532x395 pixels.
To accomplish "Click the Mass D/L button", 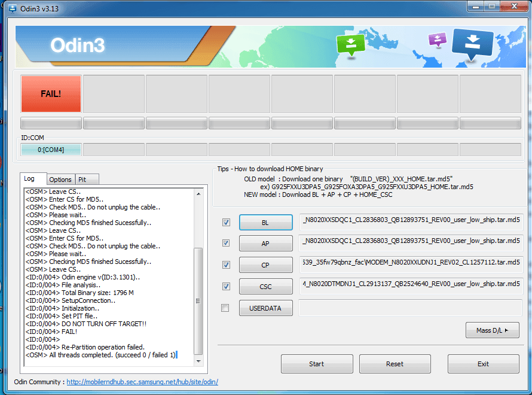I will pyautogui.click(x=493, y=330).
